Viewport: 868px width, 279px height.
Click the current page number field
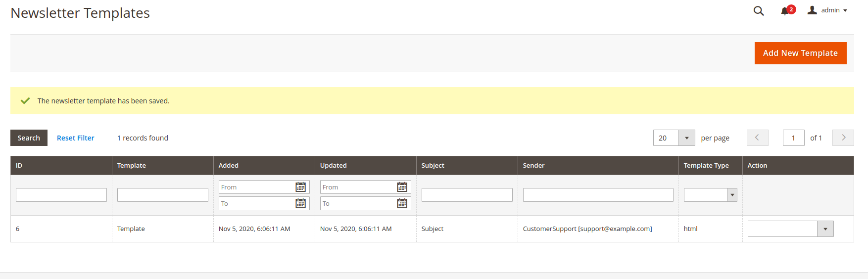(793, 138)
